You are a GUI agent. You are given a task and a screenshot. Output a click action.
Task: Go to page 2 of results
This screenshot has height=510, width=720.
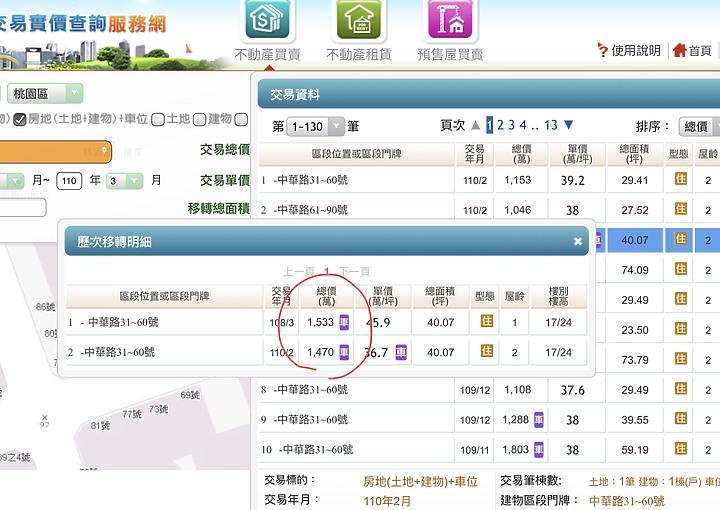pyautogui.click(x=501, y=125)
